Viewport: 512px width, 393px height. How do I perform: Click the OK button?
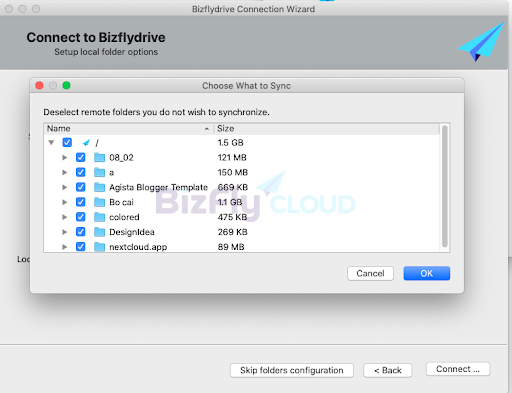427,273
